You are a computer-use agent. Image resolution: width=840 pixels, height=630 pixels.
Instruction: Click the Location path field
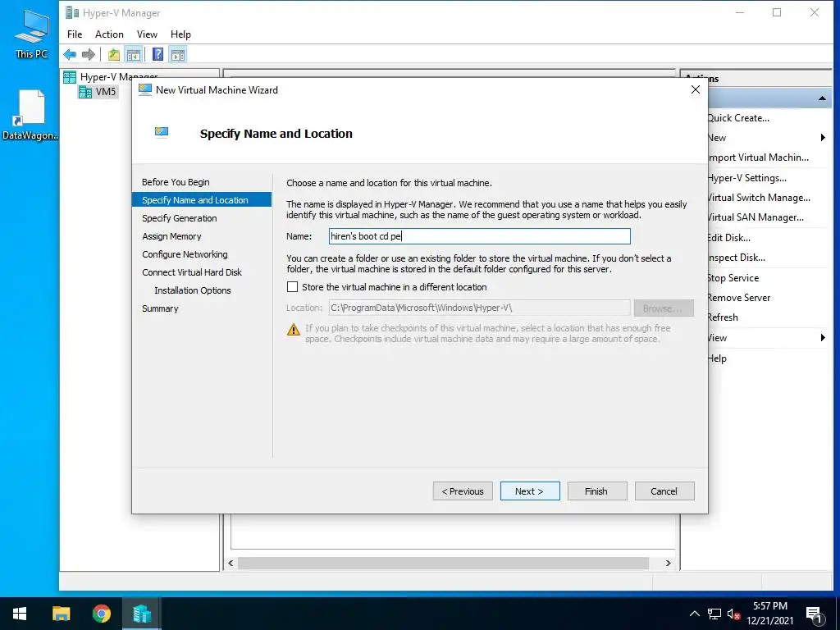click(479, 308)
